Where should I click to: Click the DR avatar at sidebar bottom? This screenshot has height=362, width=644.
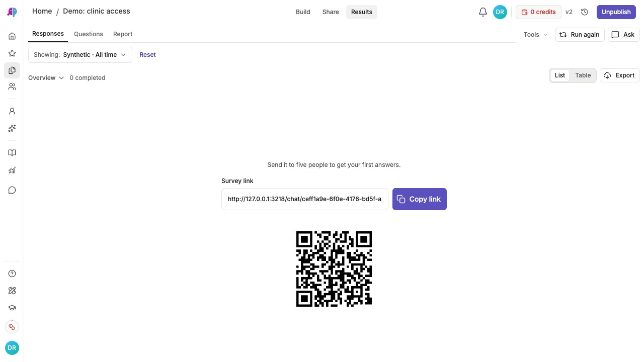click(x=12, y=348)
